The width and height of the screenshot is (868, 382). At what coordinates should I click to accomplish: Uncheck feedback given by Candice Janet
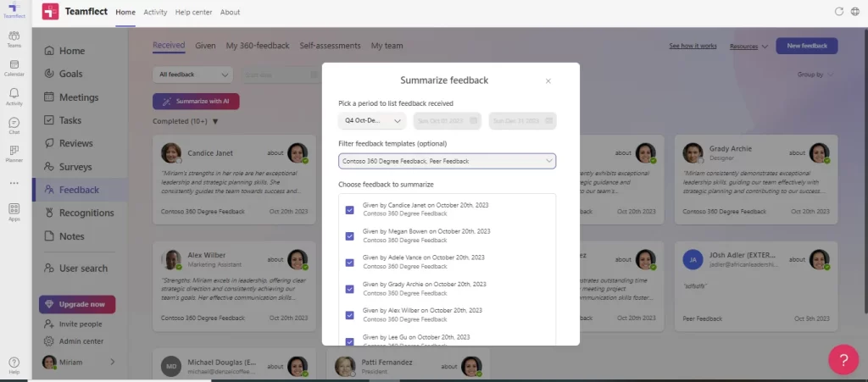pos(350,210)
